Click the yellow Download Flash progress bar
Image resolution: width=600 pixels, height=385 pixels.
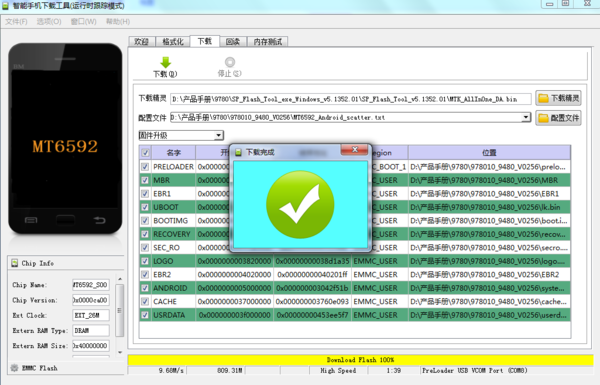click(x=360, y=360)
